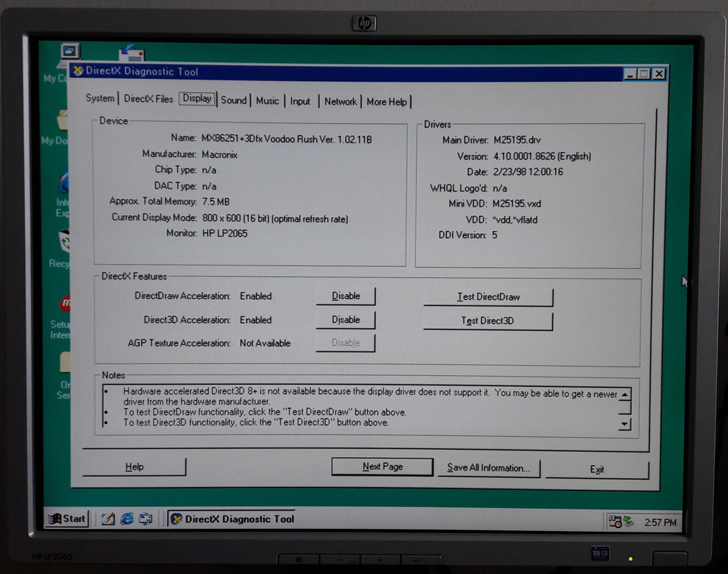
Task: Select the Internet Explorer desktop icon
Action: [x=62, y=194]
